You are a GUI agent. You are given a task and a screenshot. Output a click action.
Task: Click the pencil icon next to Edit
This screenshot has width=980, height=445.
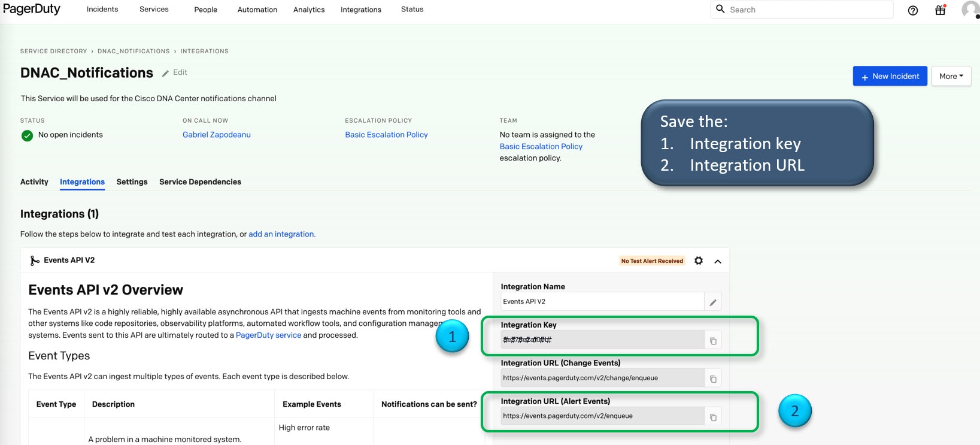[x=165, y=73]
